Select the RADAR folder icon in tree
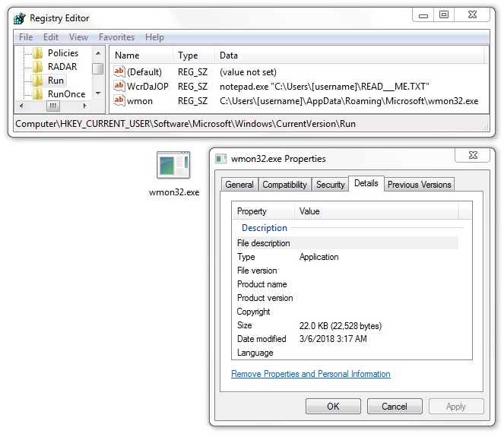504x437 pixels. [38, 67]
